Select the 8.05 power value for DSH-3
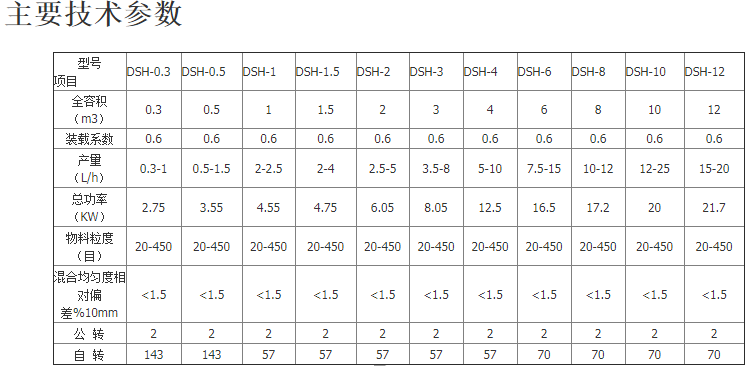748x366 pixels. 436,208
